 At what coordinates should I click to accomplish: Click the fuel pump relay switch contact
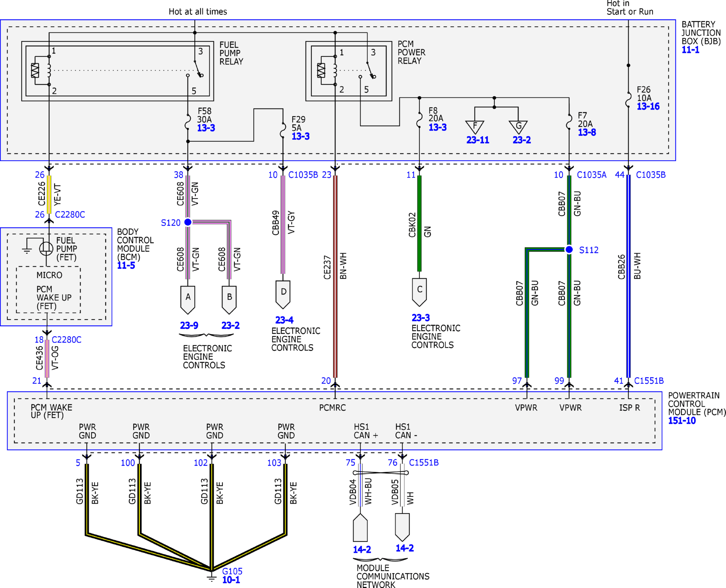pyautogui.click(x=198, y=69)
